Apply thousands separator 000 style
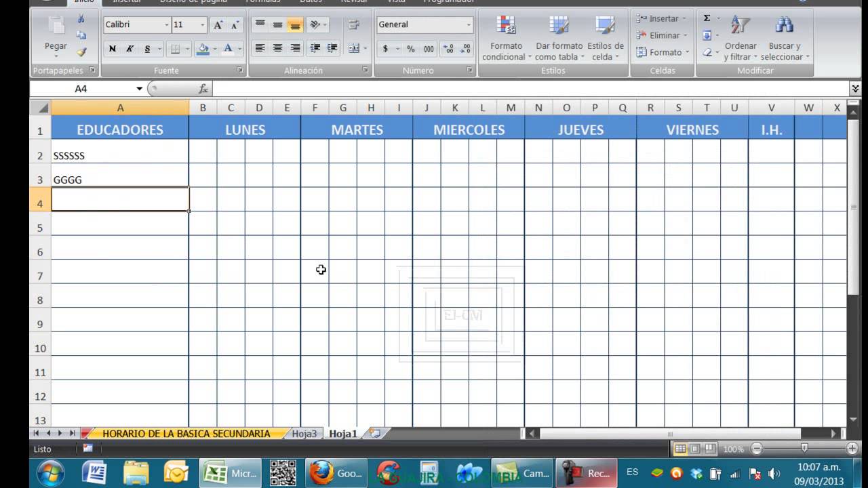 pos(429,49)
